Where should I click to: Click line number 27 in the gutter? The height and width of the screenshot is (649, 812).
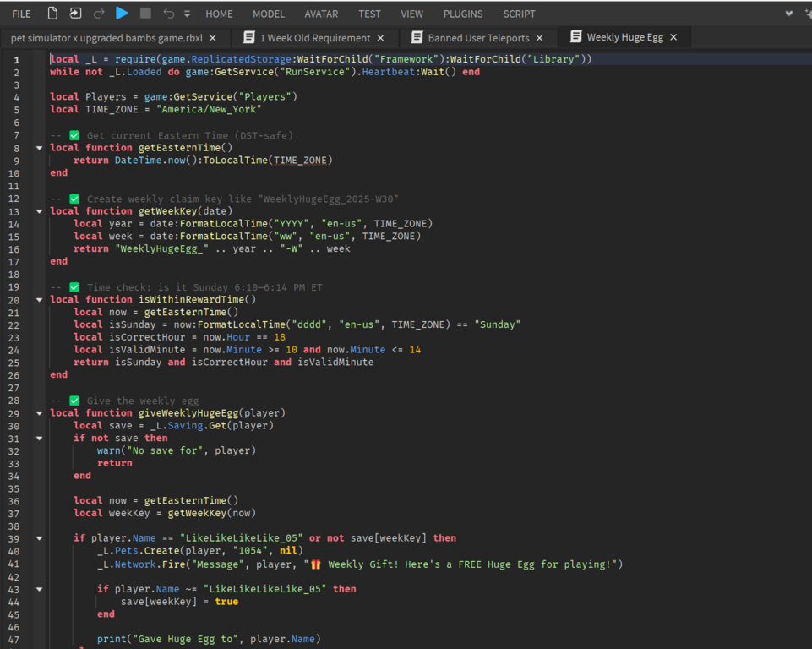14,388
